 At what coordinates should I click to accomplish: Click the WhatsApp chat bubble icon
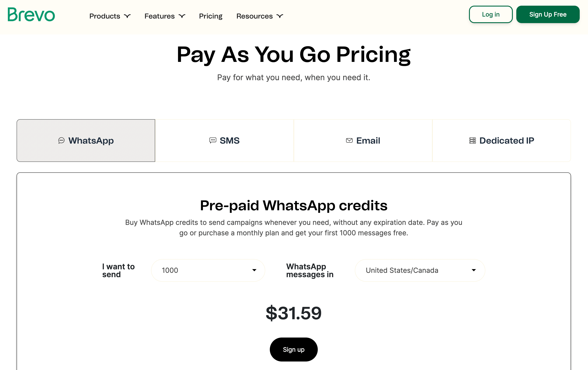click(x=61, y=140)
